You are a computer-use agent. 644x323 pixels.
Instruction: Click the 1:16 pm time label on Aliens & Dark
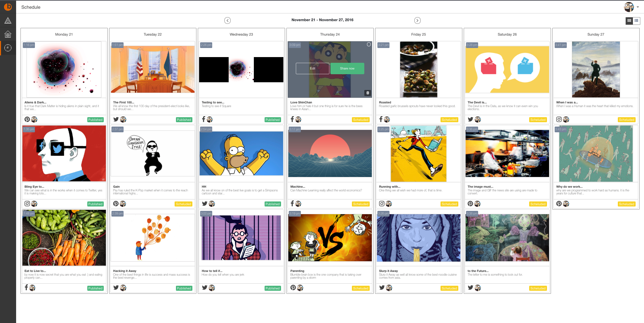pos(29,45)
